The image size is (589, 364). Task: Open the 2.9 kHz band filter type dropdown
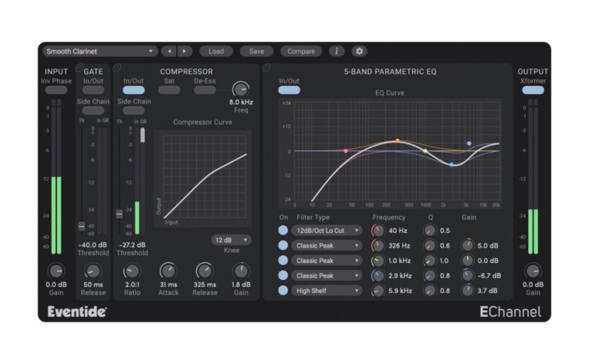click(x=327, y=276)
